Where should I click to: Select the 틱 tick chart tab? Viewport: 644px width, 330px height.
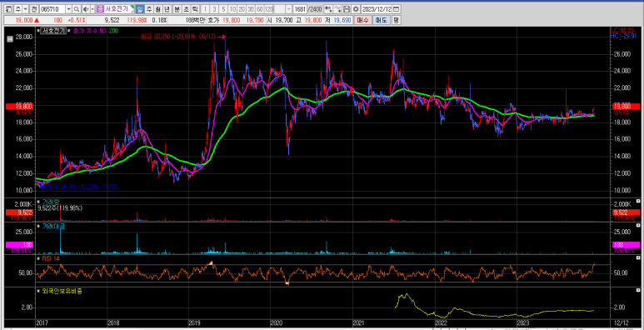[195, 9]
